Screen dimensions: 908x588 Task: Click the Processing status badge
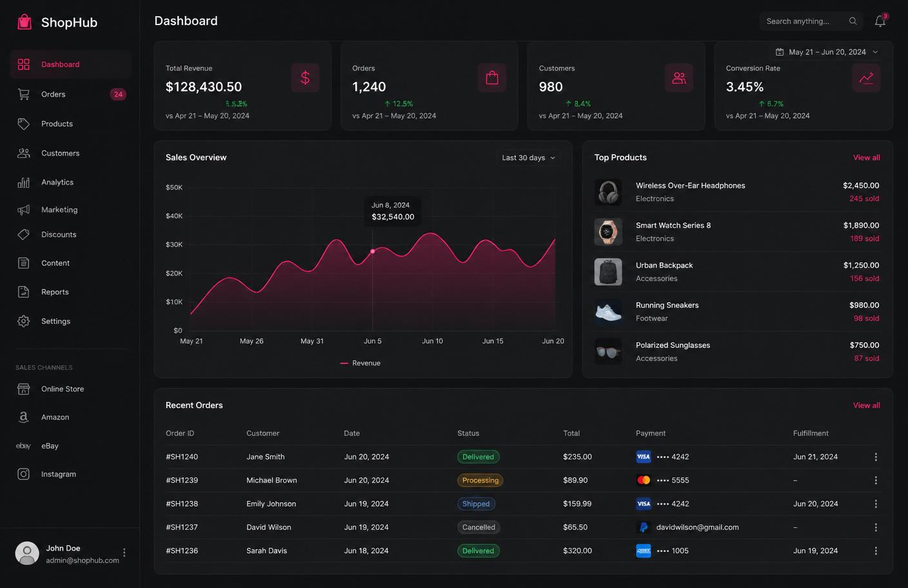[480, 480]
